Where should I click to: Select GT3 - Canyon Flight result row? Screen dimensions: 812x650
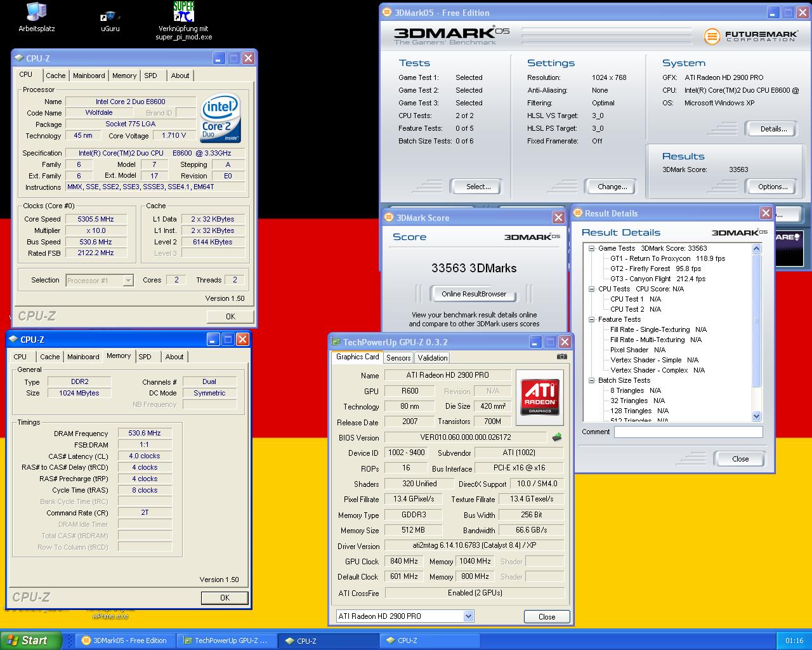pyautogui.click(x=657, y=279)
